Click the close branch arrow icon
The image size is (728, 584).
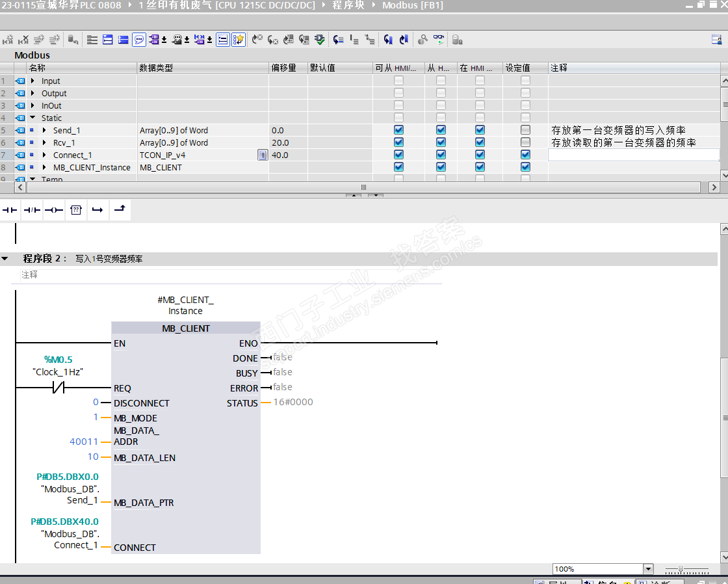(x=120, y=210)
